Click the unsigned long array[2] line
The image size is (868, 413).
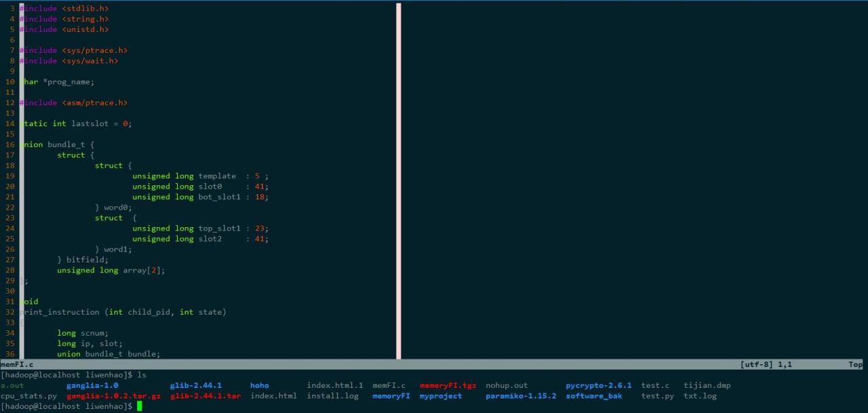point(111,270)
